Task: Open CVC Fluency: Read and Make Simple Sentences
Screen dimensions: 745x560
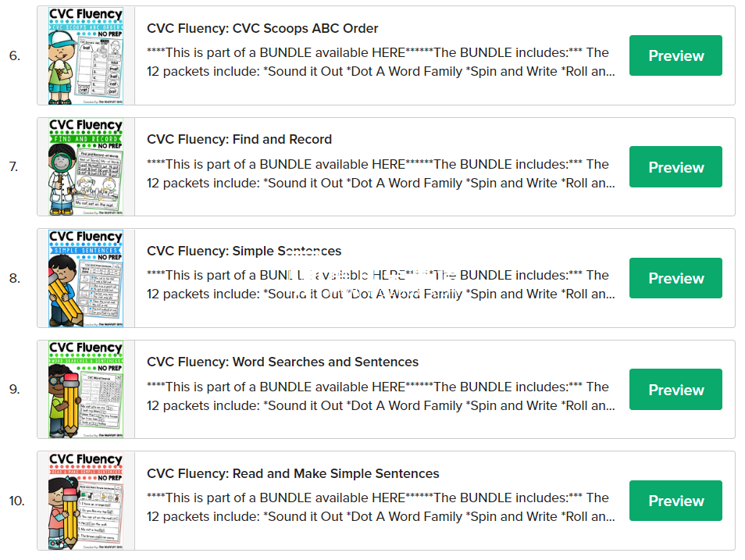Action: click(293, 473)
